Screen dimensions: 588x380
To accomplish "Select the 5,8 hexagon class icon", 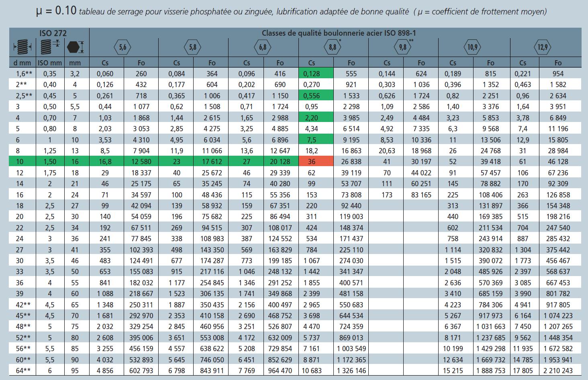I will coord(193,47).
